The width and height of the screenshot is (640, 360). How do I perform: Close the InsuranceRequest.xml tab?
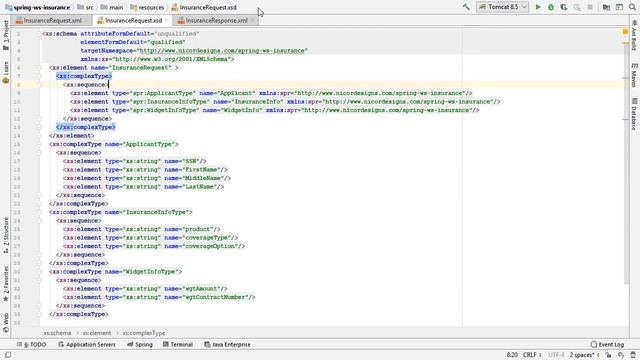click(87, 20)
